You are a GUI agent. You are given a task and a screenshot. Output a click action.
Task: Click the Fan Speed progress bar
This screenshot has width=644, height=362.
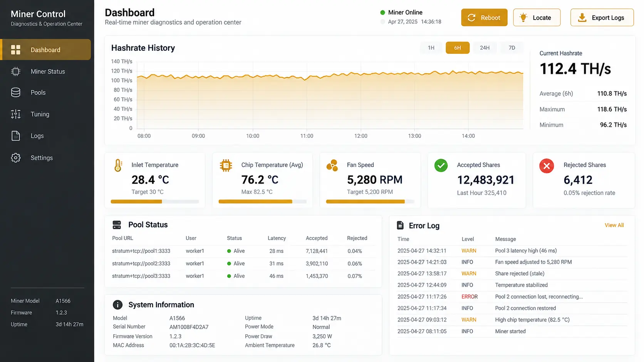tap(370, 202)
